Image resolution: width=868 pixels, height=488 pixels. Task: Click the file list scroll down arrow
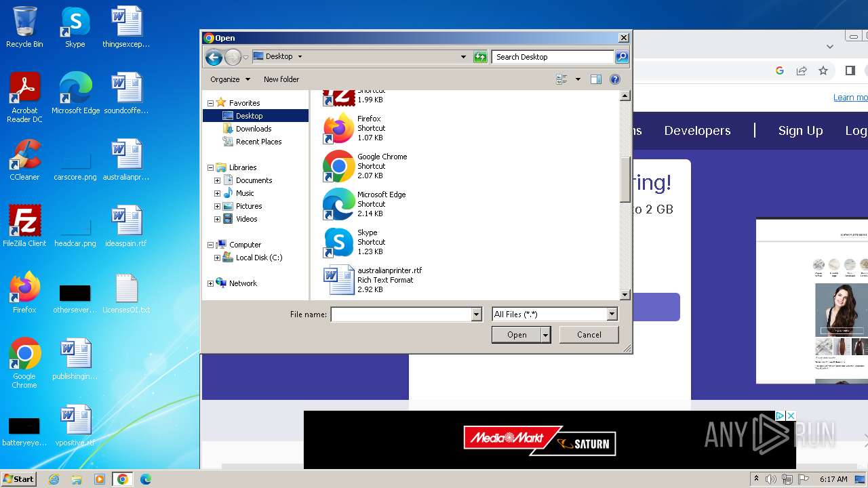click(x=625, y=295)
